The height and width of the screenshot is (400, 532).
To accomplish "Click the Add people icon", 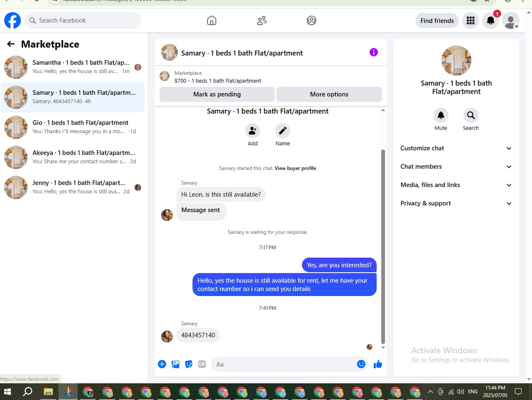I will pos(253,131).
